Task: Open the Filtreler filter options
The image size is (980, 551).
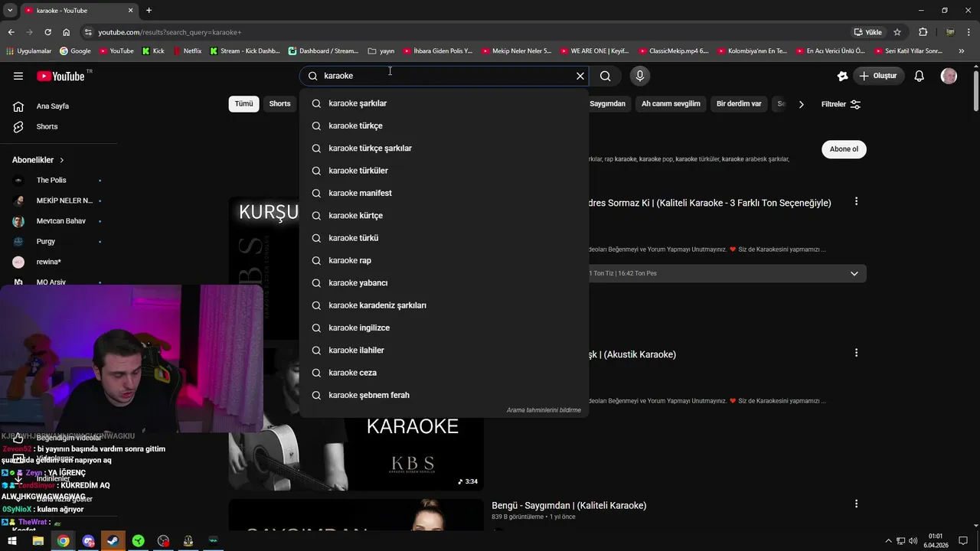Action: click(x=841, y=104)
